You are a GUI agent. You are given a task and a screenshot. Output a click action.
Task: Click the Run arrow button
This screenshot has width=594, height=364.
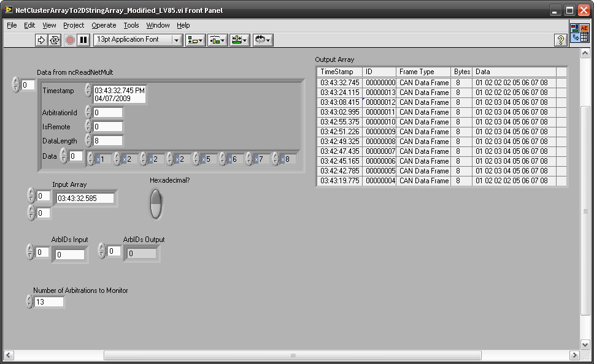(x=41, y=40)
